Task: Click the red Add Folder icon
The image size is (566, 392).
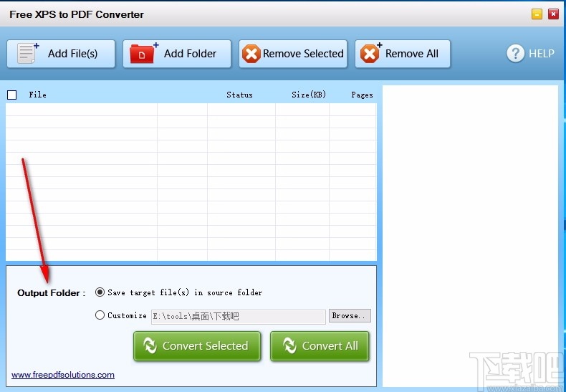Action: [144, 53]
